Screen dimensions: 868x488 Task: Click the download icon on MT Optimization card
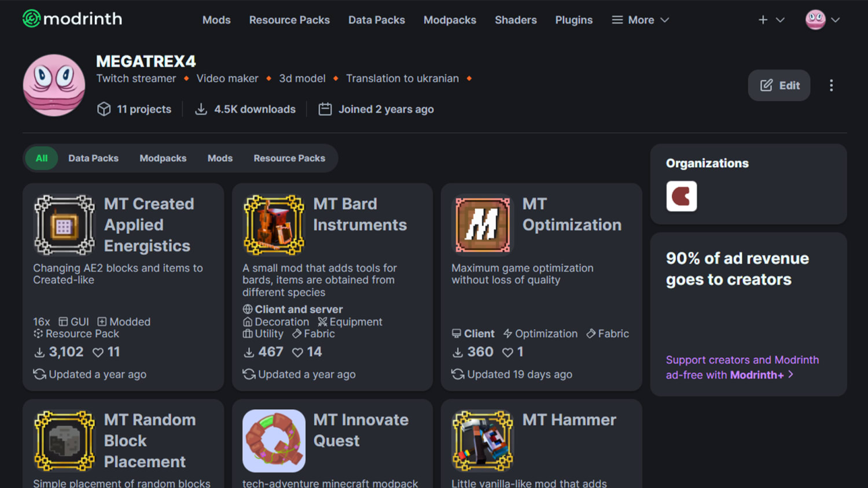(x=458, y=352)
